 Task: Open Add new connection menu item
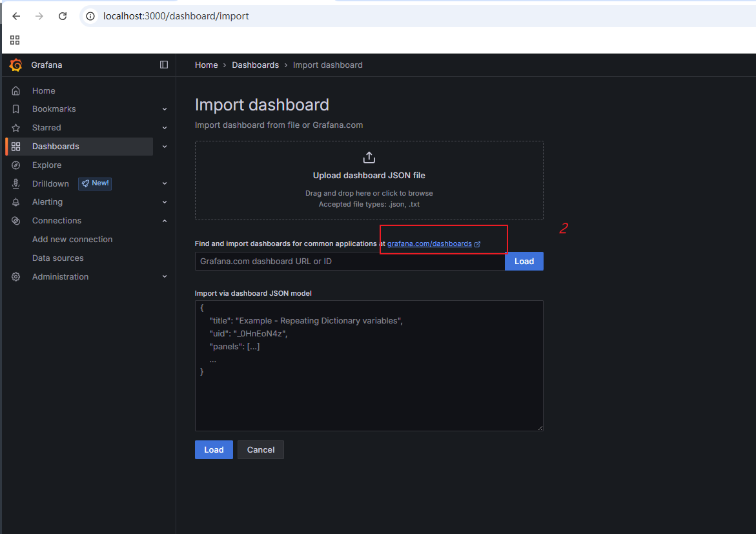72,240
